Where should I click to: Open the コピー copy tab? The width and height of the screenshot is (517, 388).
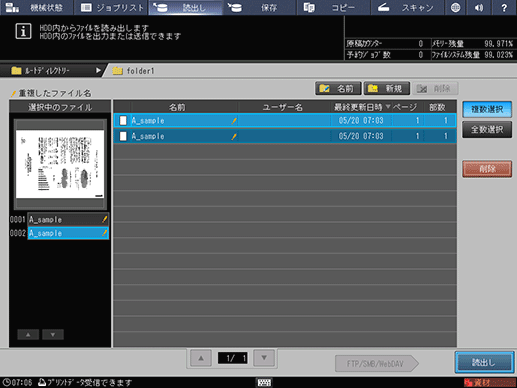tap(334, 7)
